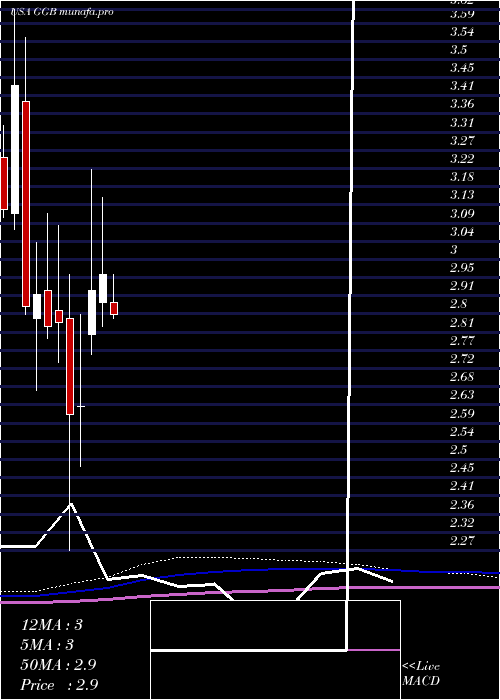Click the 3.36 price axis label

click(x=462, y=104)
